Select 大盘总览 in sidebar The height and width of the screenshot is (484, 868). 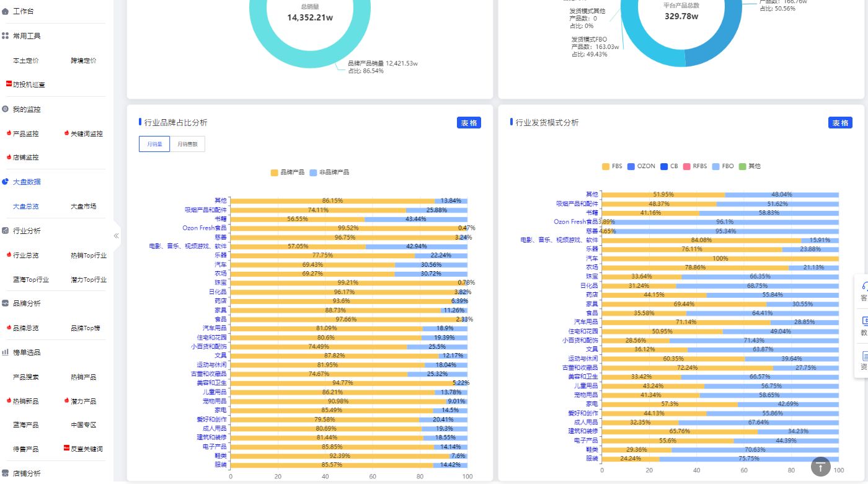(x=25, y=207)
